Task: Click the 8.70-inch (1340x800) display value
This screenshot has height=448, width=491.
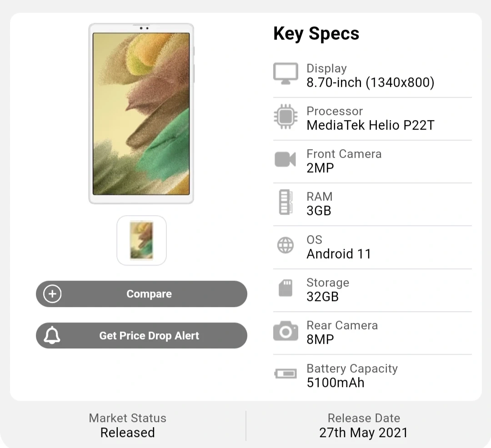Action: pyautogui.click(x=370, y=83)
